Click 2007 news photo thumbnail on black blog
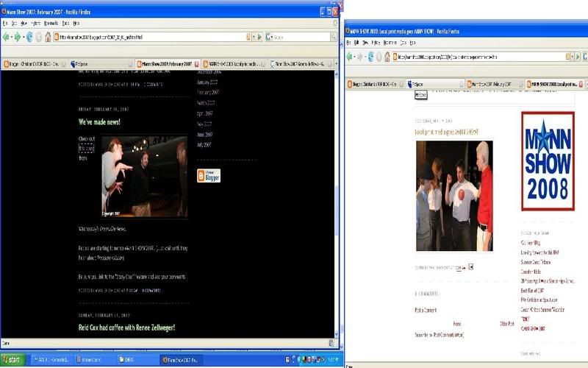Image resolution: width=588 pixels, height=368 pixels. 144,177
